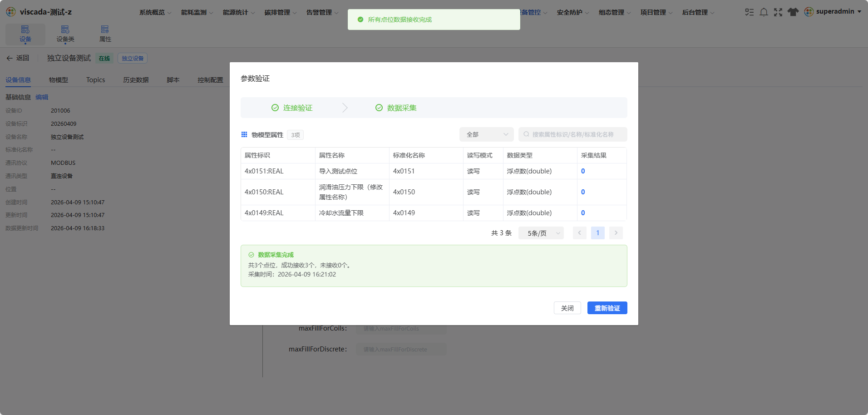Click the 导入测试点位 name cell

click(352, 171)
